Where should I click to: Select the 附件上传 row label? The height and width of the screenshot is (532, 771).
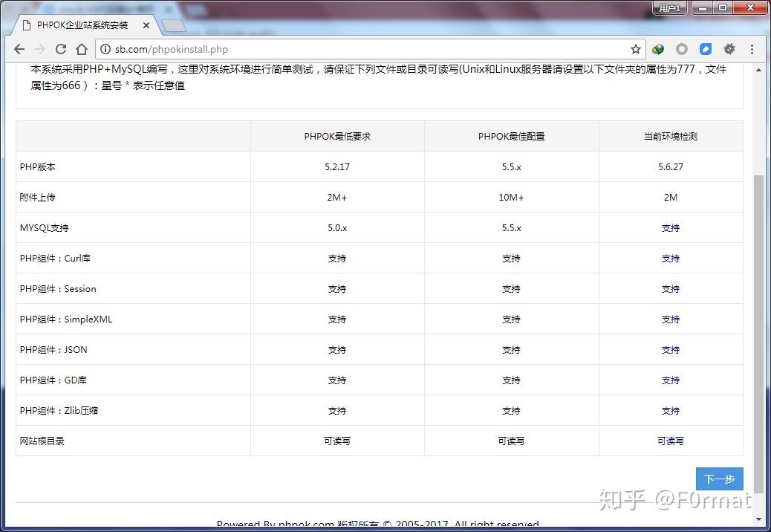(x=37, y=197)
